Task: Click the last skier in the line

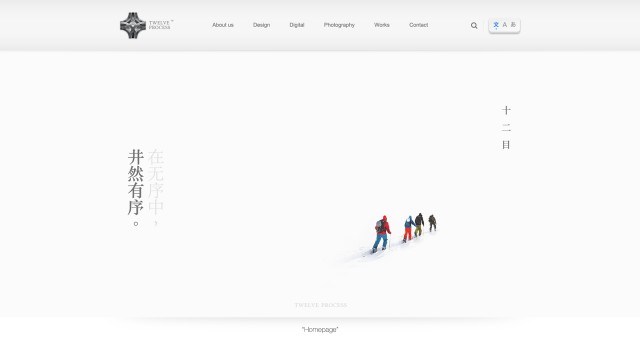Action: click(432, 223)
